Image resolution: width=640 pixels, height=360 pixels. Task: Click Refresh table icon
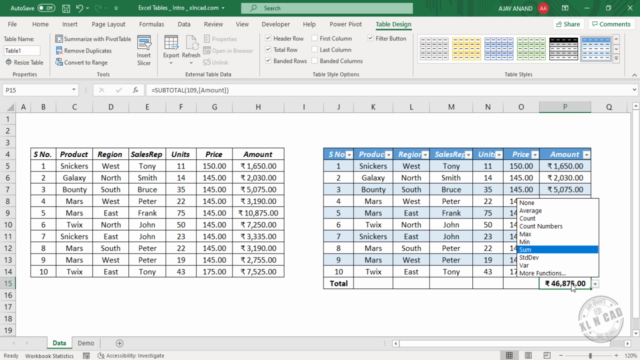tap(191, 50)
